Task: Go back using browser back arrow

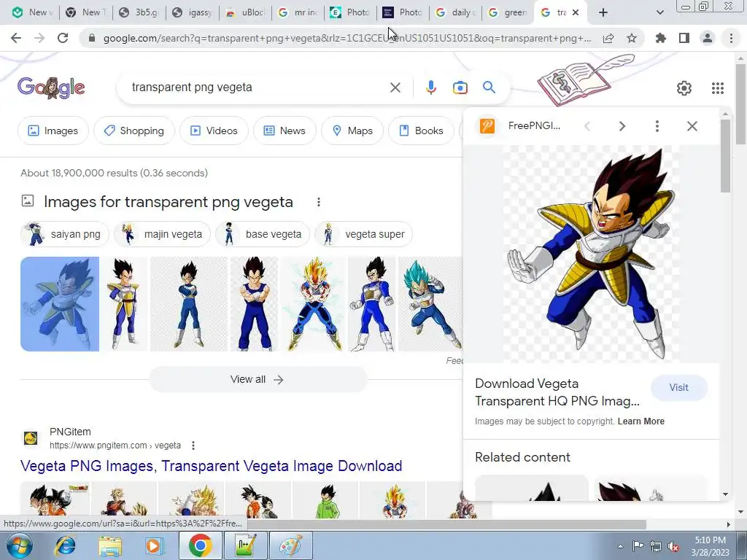Action: (x=16, y=38)
